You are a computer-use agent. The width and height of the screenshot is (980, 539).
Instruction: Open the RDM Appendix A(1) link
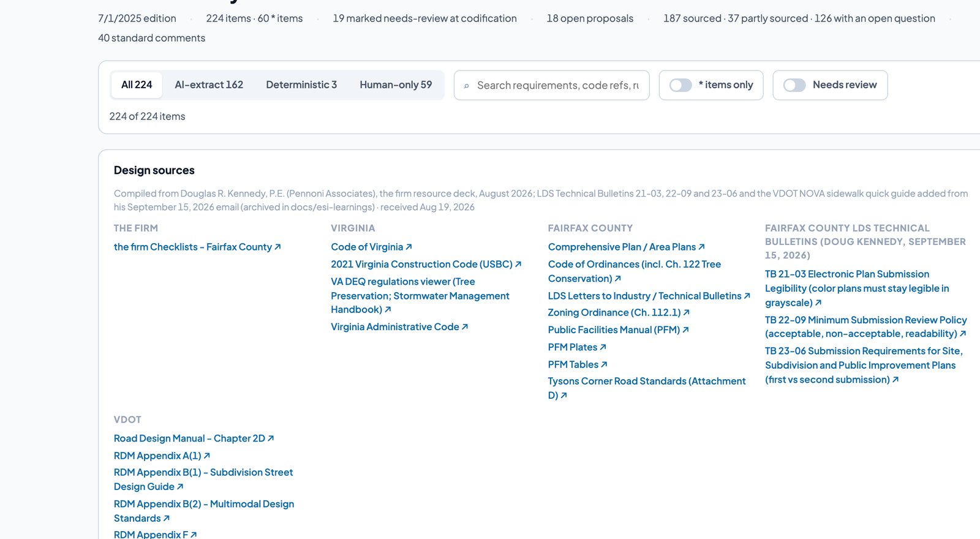coord(162,456)
